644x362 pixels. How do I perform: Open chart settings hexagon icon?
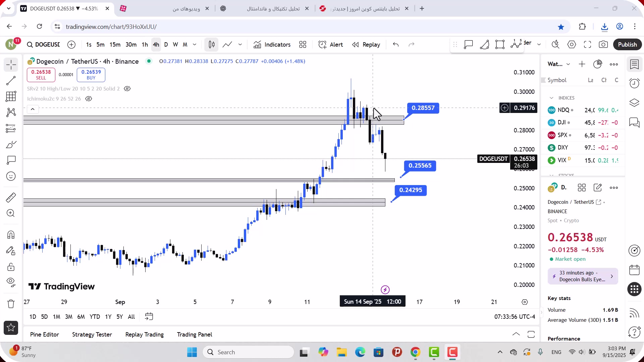tap(572, 45)
